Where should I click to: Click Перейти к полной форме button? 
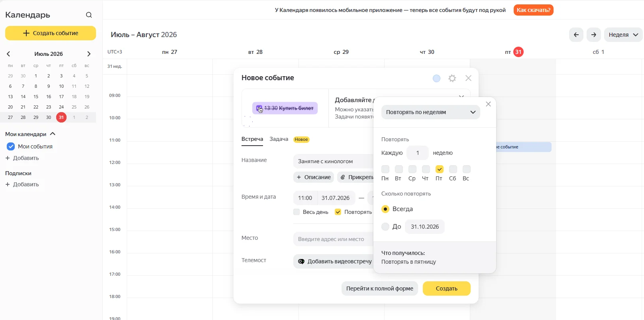(380, 288)
